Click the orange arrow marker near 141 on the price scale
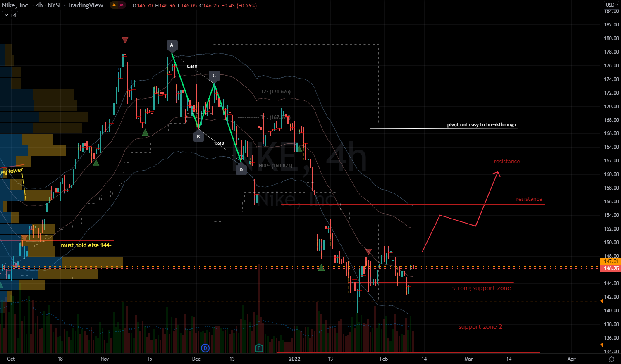The image size is (621, 364). [602, 301]
